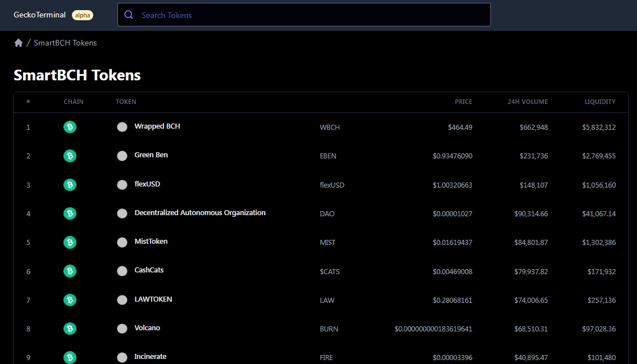
Task: Click the TOKEN column header
Action: click(x=126, y=102)
